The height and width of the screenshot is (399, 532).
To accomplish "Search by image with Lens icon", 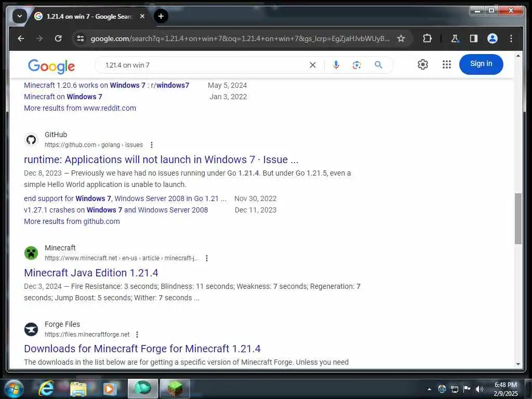I will pos(356,65).
